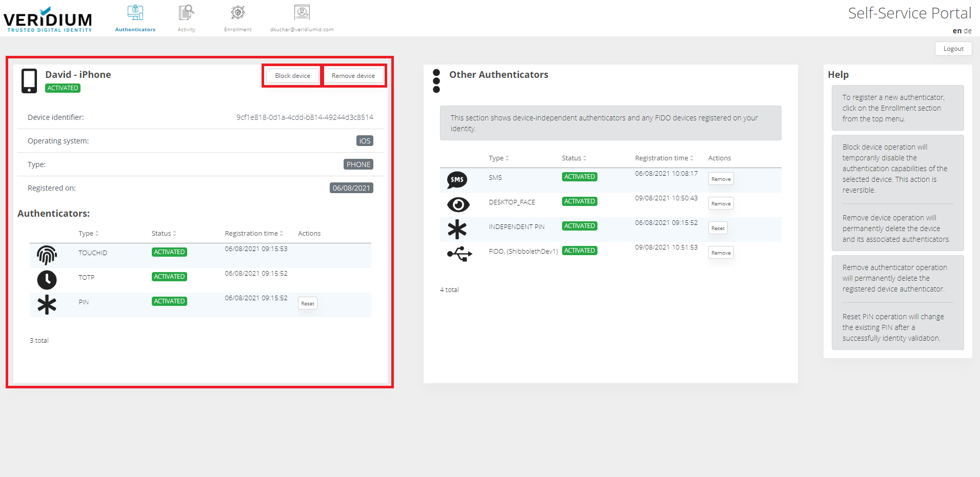Image resolution: width=980 pixels, height=477 pixels.
Task: Click the FIDO USB icon
Action: tap(459, 254)
